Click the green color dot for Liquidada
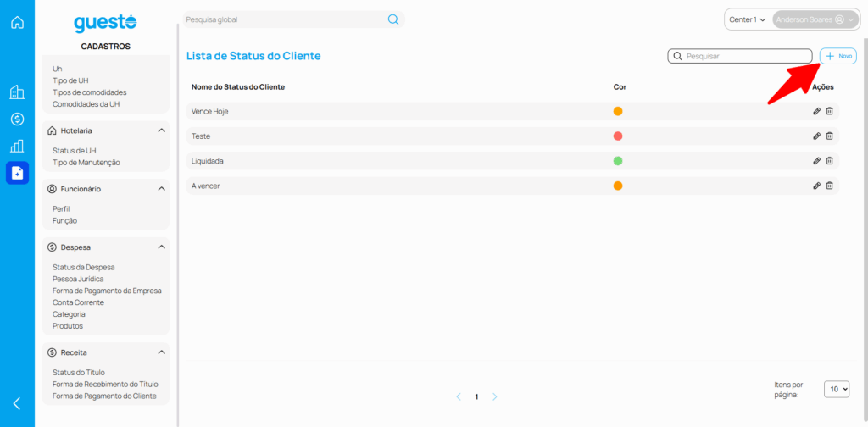 (x=618, y=161)
